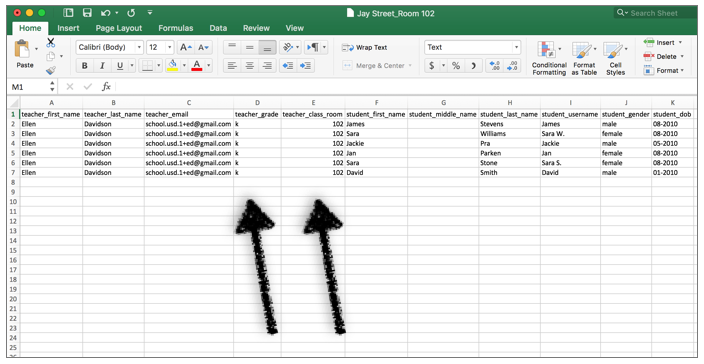The image size is (704, 364).
Task: Center text horizontally
Action: pos(250,66)
